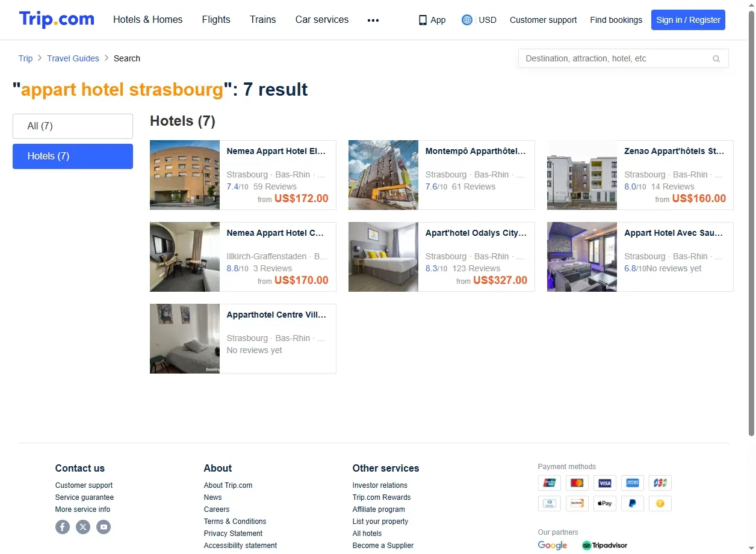
Task: Open Investor relations footer link
Action: (x=380, y=485)
